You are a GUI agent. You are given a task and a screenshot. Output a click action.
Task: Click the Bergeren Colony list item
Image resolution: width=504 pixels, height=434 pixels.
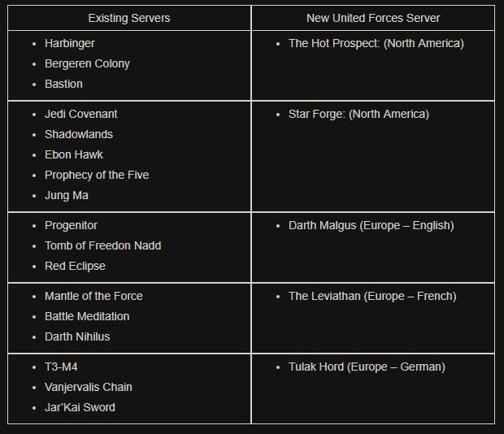87,63
